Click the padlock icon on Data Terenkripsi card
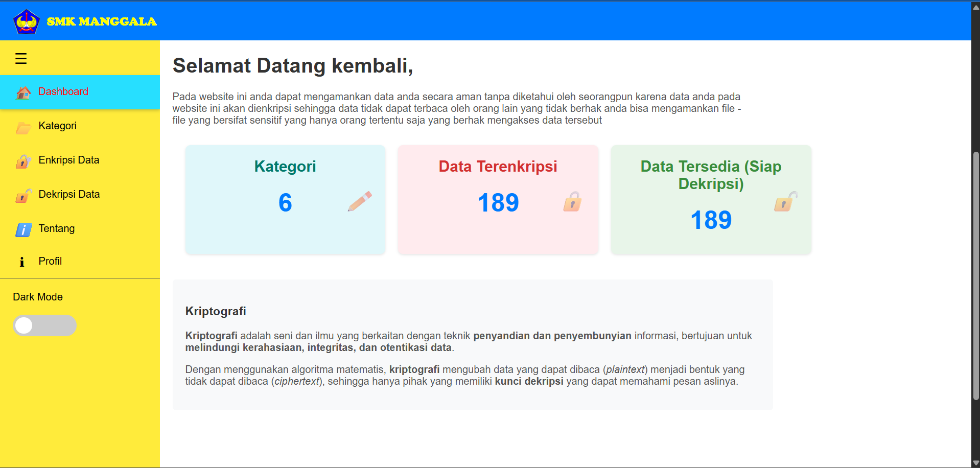Viewport: 980px width, 468px height. pyautogui.click(x=573, y=202)
